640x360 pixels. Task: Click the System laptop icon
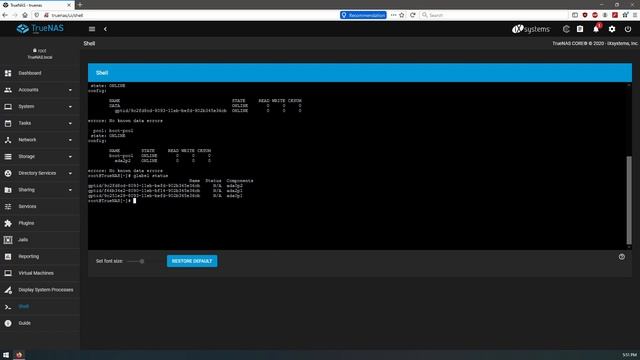click(8, 107)
